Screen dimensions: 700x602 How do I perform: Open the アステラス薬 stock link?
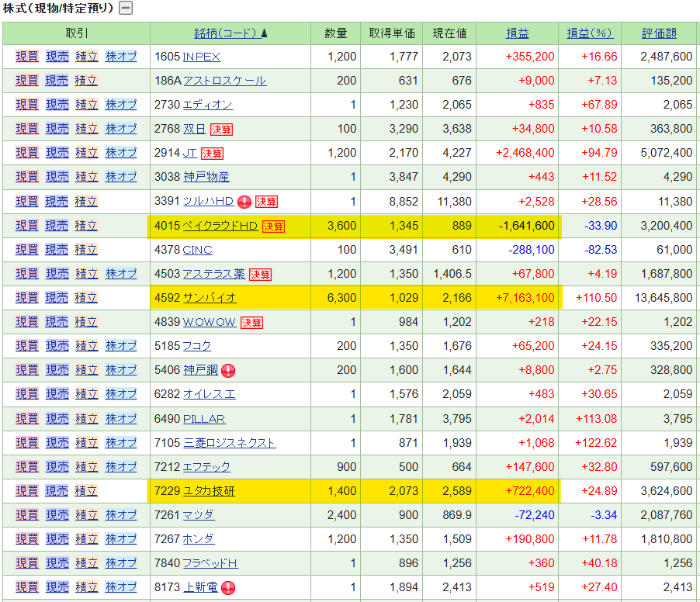(x=214, y=274)
